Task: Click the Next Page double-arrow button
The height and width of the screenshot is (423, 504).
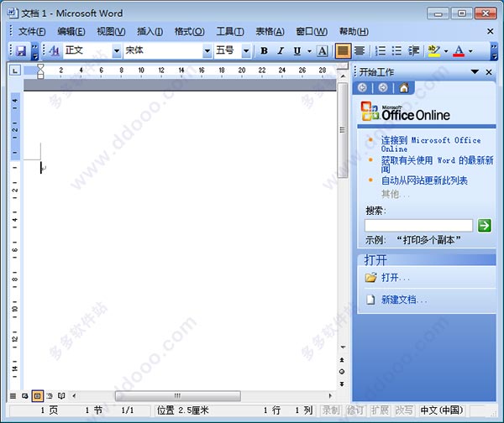Action: click(x=342, y=384)
